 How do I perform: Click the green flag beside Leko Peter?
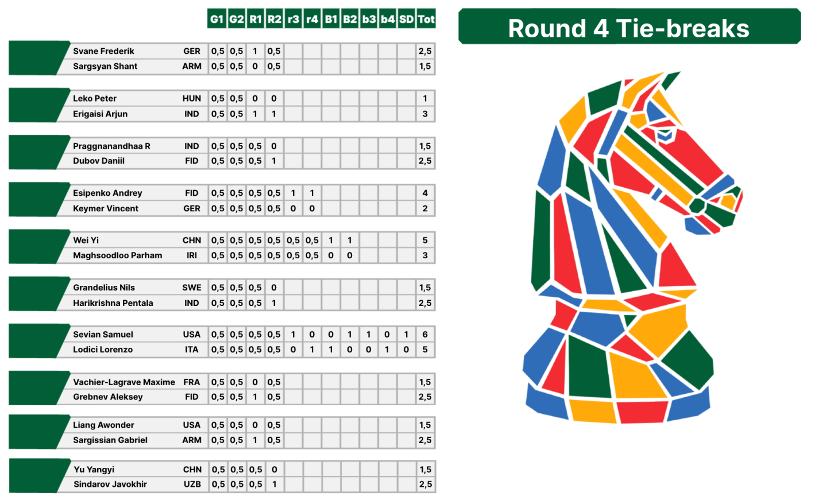coord(36,106)
